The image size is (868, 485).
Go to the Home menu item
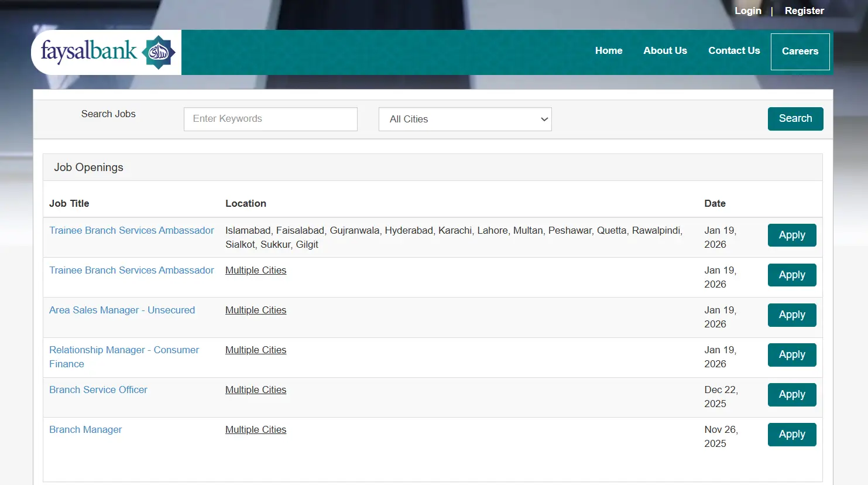(608, 51)
